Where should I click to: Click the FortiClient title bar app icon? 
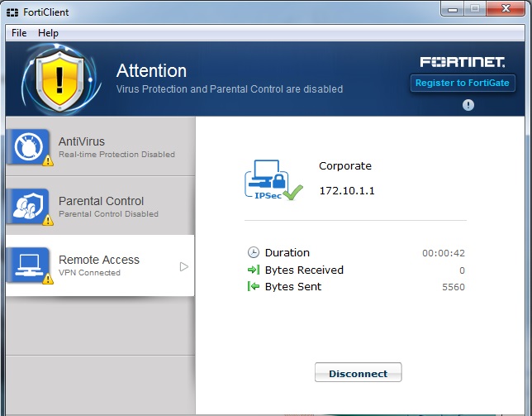pos(12,13)
